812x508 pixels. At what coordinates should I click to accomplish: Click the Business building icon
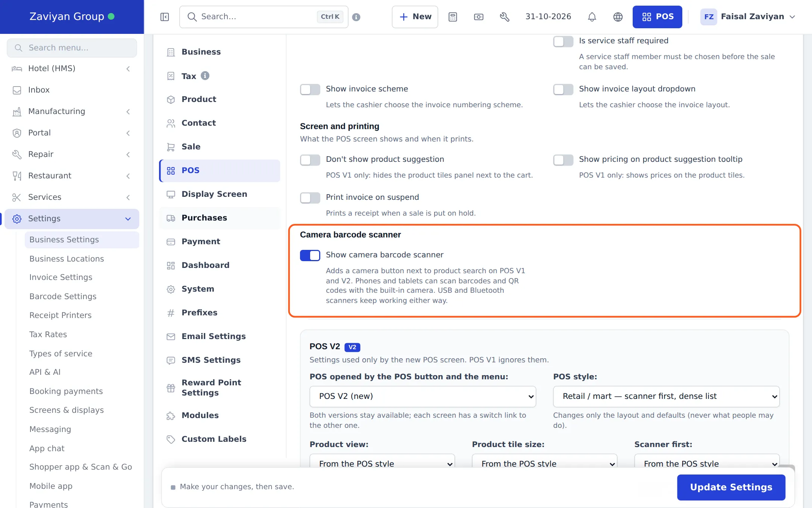tap(171, 52)
